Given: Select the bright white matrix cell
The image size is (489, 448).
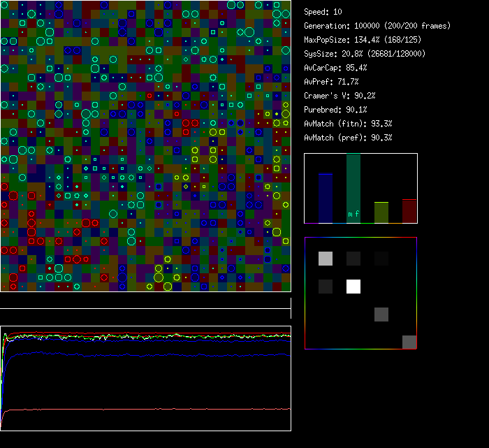Looking at the screenshot, I should [353, 287].
